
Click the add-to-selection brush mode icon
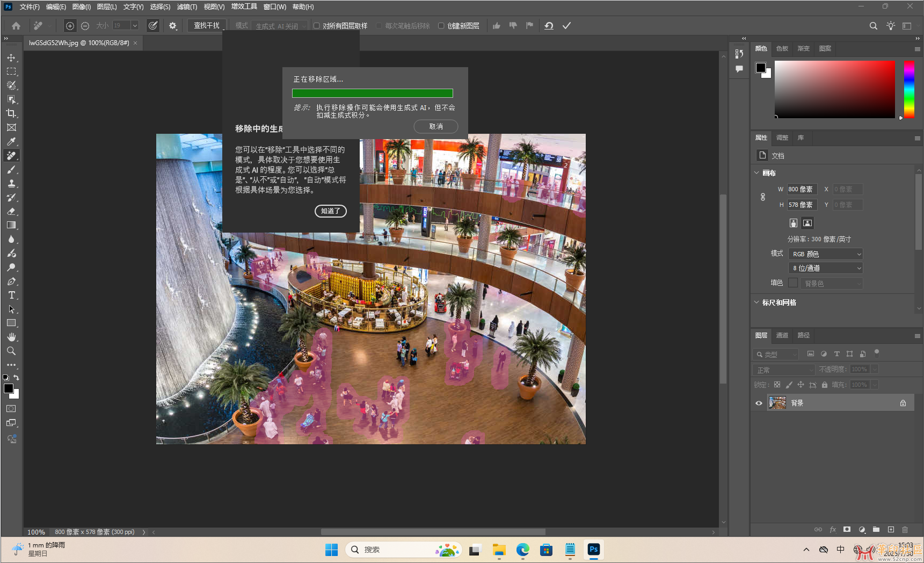pyautogui.click(x=70, y=25)
